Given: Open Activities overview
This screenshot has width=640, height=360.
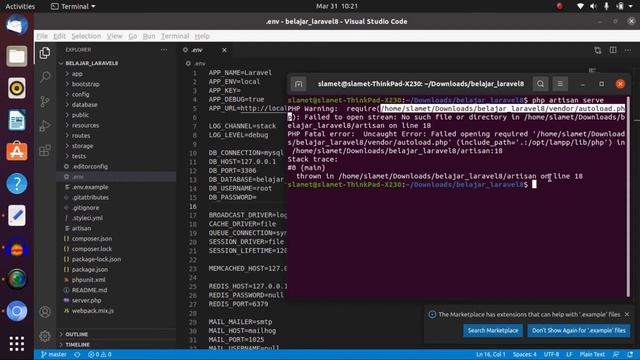Looking at the screenshot, I should (x=20, y=6).
